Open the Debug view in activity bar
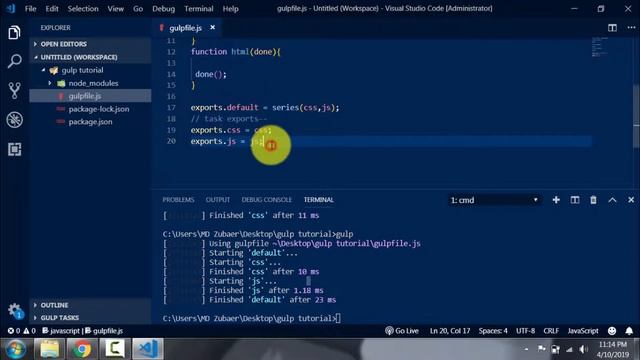 (x=14, y=120)
